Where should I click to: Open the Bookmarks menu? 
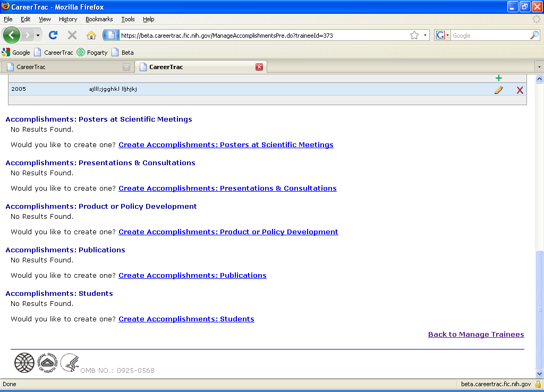point(99,19)
